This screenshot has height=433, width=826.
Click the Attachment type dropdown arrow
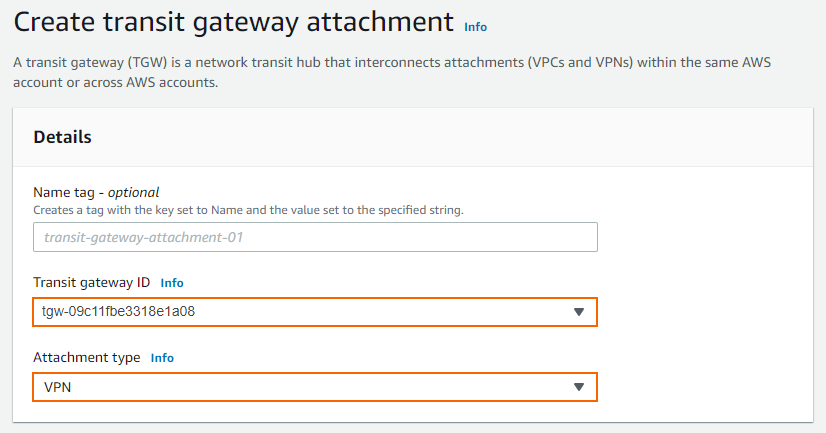pyautogui.click(x=579, y=387)
